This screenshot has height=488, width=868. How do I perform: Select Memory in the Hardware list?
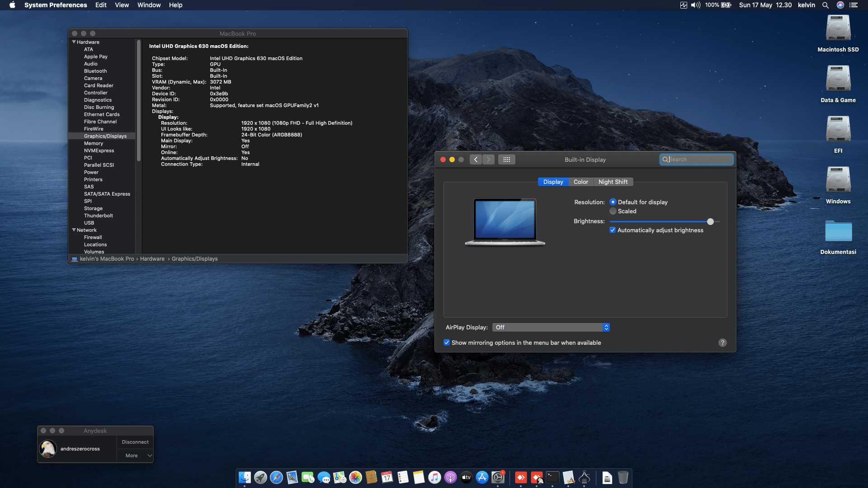[x=94, y=143]
